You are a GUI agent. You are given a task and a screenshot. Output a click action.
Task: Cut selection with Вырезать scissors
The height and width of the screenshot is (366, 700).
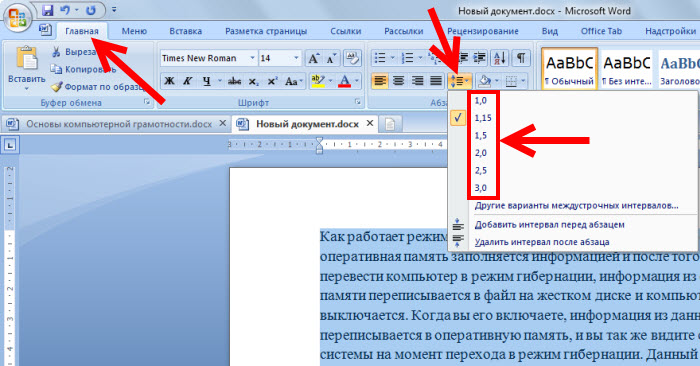tap(73, 52)
